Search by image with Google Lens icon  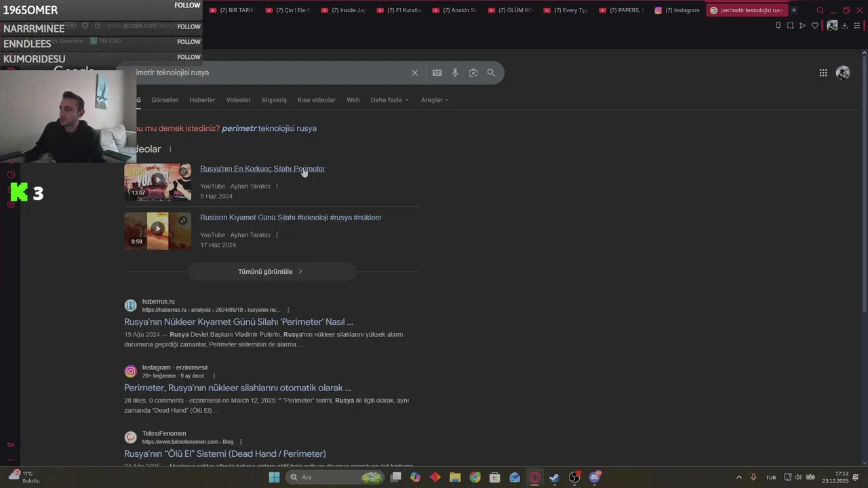[473, 73]
